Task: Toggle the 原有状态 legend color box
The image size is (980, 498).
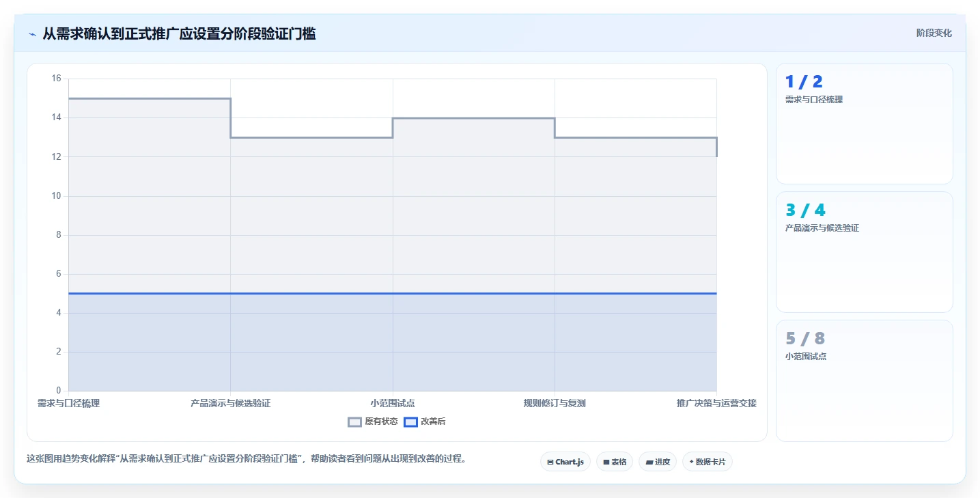Action: click(x=354, y=422)
